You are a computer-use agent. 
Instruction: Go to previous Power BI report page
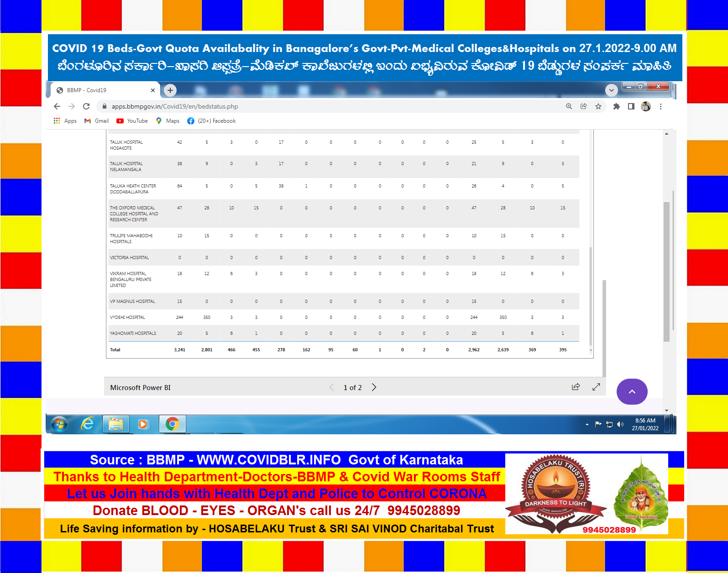pyautogui.click(x=332, y=387)
